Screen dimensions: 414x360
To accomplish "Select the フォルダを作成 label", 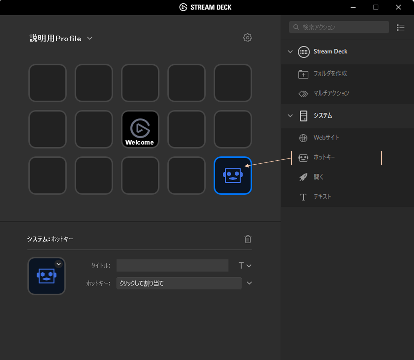I will (330, 73).
